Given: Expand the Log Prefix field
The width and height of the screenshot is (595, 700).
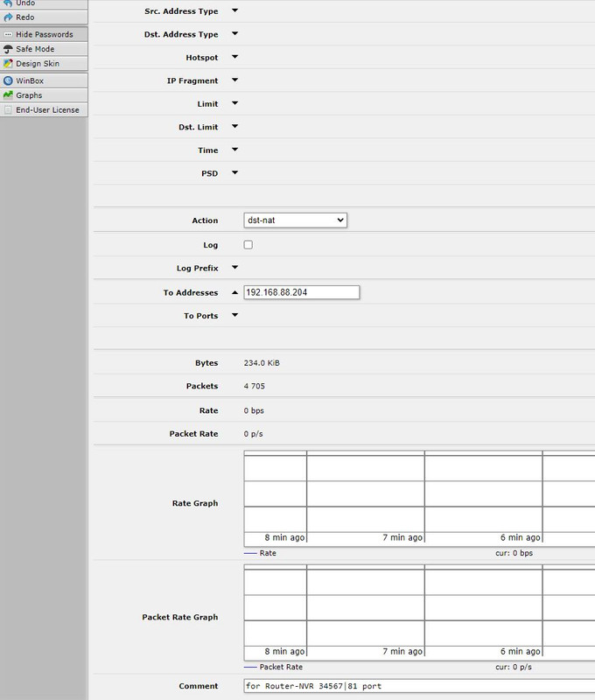Looking at the screenshot, I should click(234, 268).
